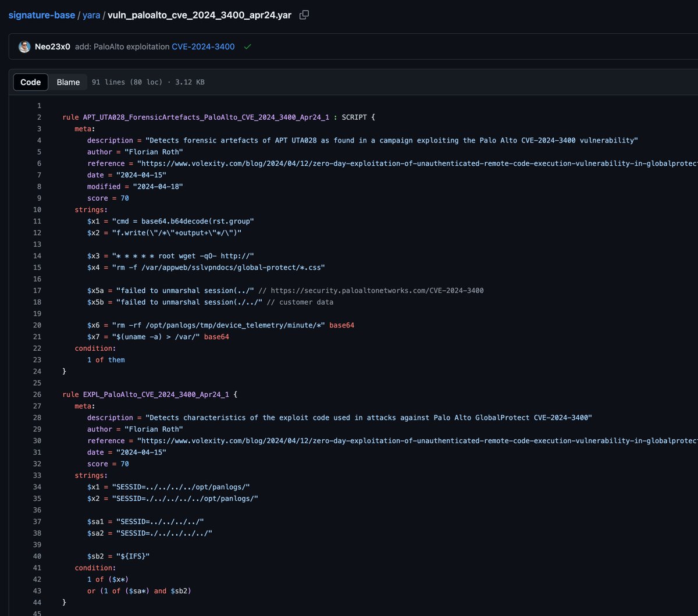This screenshot has height=616, width=698.
Task: Open the Neo23x0 avatar image
Action: coord(24,47)
